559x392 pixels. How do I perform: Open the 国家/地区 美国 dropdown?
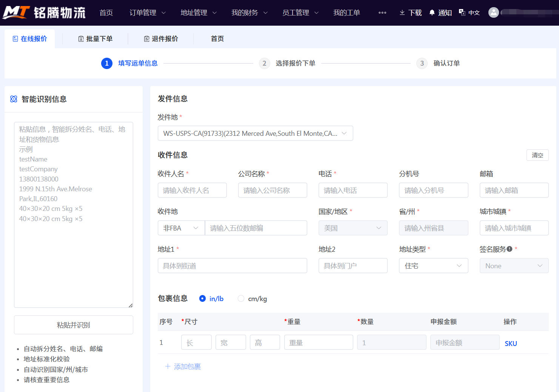pyautogui.click(x=353, y=228)
